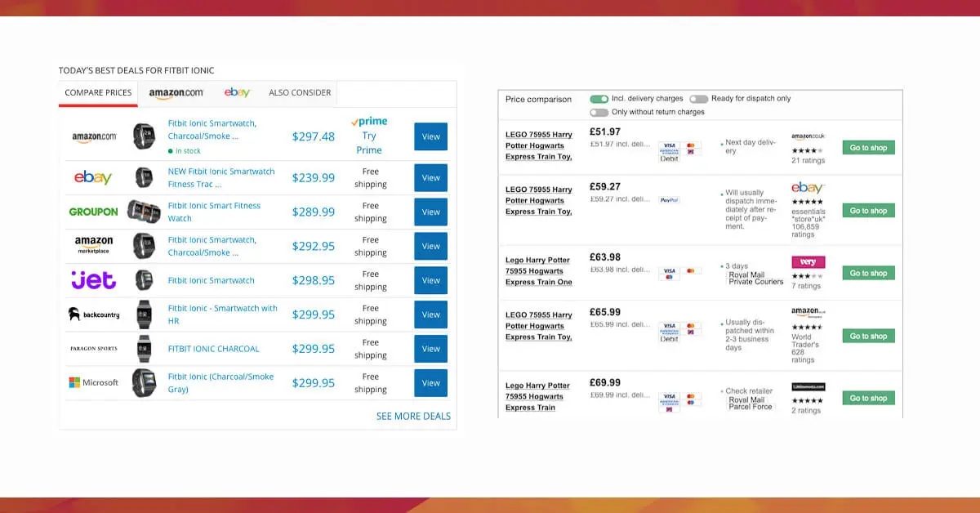
Task: Click the Visa icon in the £69.99 row
Action: (669, 395)
